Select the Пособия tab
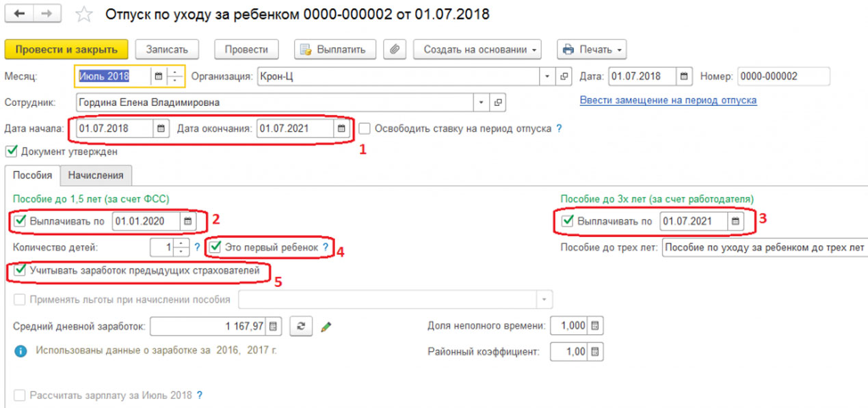Viewport: 868px width, 408px height. [33, 175]
